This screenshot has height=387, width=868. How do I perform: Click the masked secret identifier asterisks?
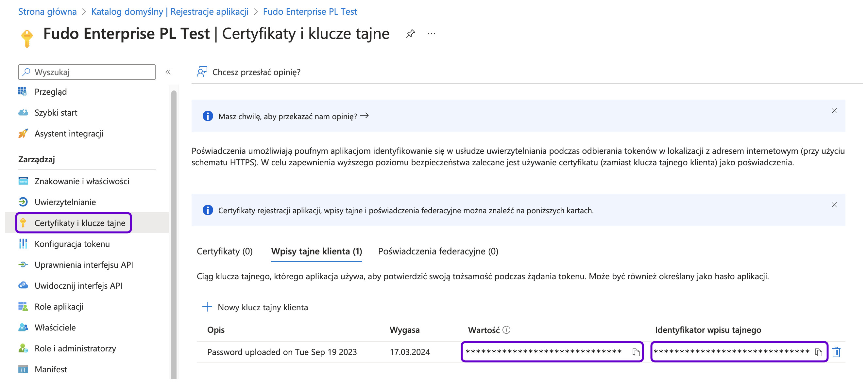pos(732,352)
